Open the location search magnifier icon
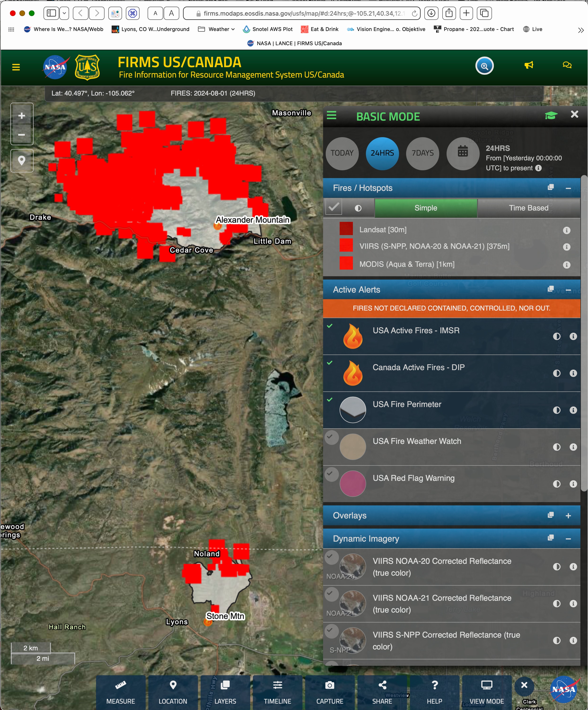The width and height of the screenshot is (588, 710). point(485,66)
